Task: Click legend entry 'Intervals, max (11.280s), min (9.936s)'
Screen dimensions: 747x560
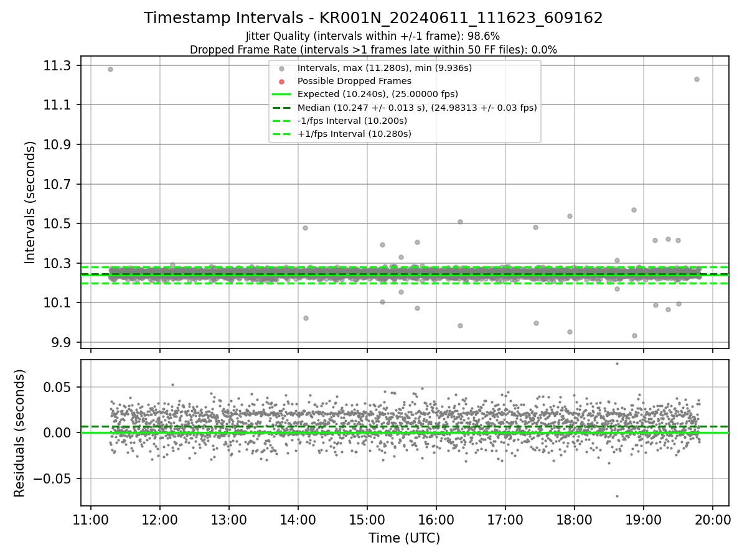Action: pos(385,68)
